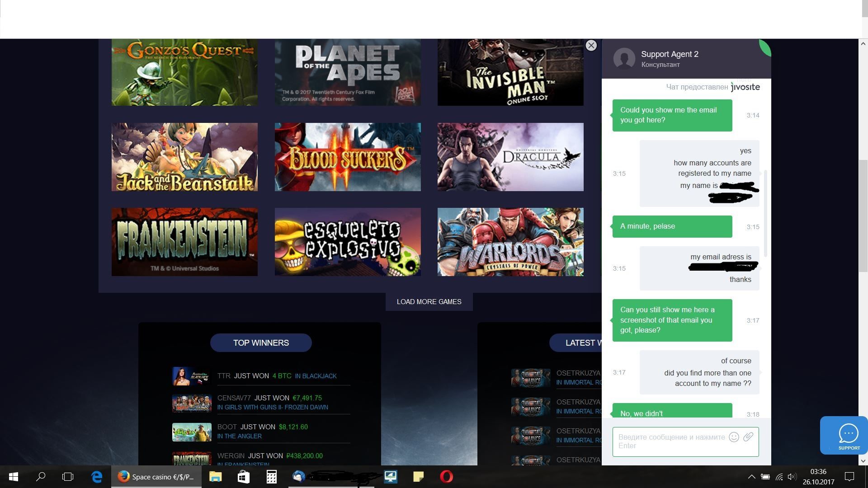This screenshot has height=488, width=868.
Task: Select the Latest Winners heading pill
Action: click(576, 343)
